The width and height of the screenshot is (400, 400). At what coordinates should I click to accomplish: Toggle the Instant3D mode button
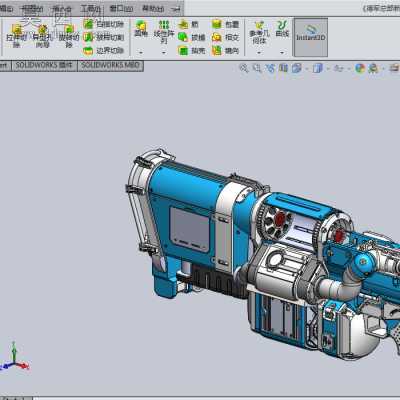click(311, 37)
